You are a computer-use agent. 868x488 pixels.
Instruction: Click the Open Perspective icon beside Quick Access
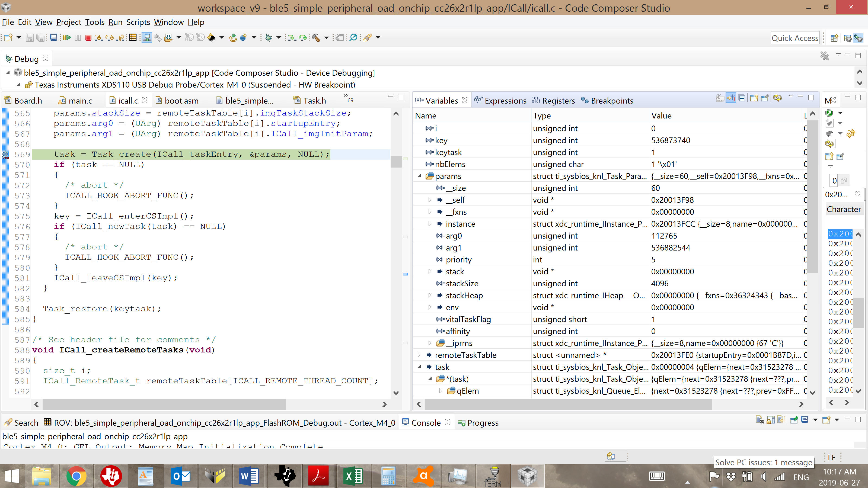[x=834, y=38]
